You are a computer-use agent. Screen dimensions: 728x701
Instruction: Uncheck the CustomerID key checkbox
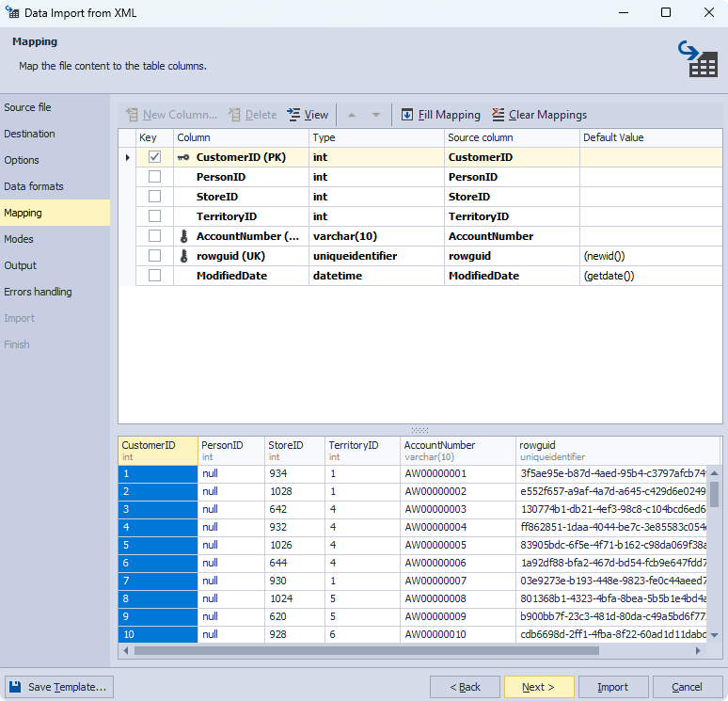tap(154, 157)
